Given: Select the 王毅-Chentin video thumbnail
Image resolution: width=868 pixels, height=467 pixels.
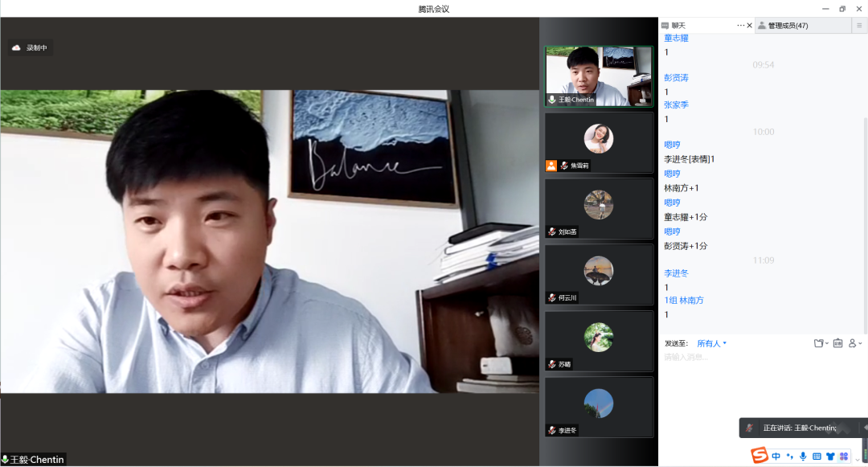Looking at the screenshot, I should click(599, 76).
